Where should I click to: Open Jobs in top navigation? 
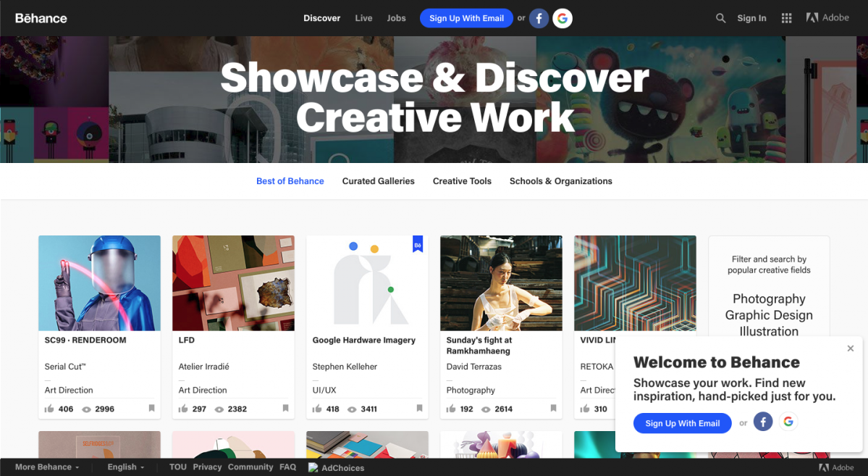tap(397, 18)
